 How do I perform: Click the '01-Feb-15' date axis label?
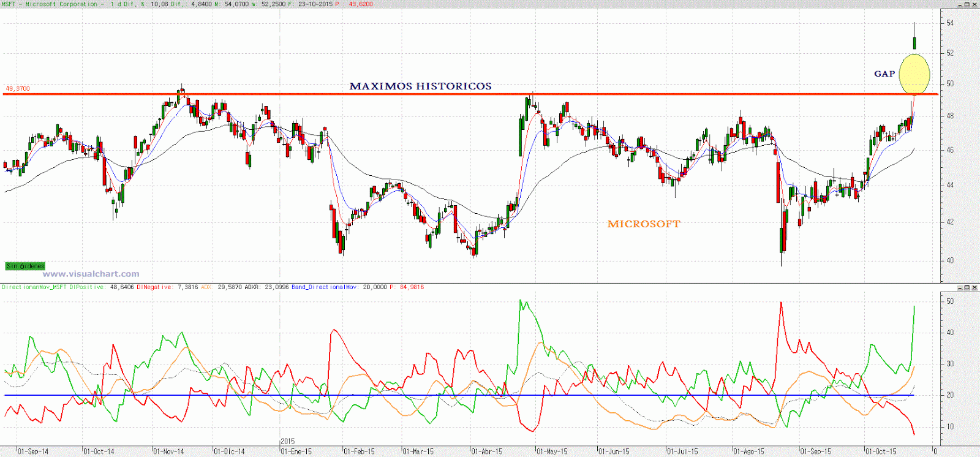pos(359,452)
